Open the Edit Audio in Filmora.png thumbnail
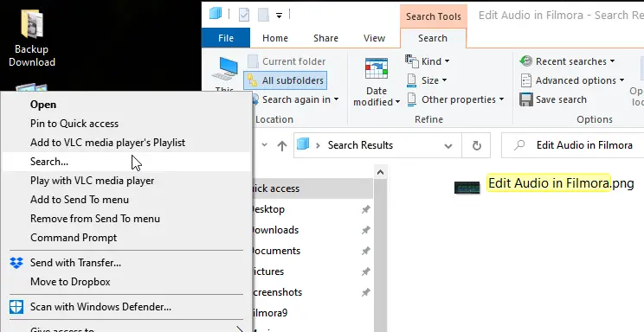The height and width of the screenshot is (332, 644). click(467, 187)
